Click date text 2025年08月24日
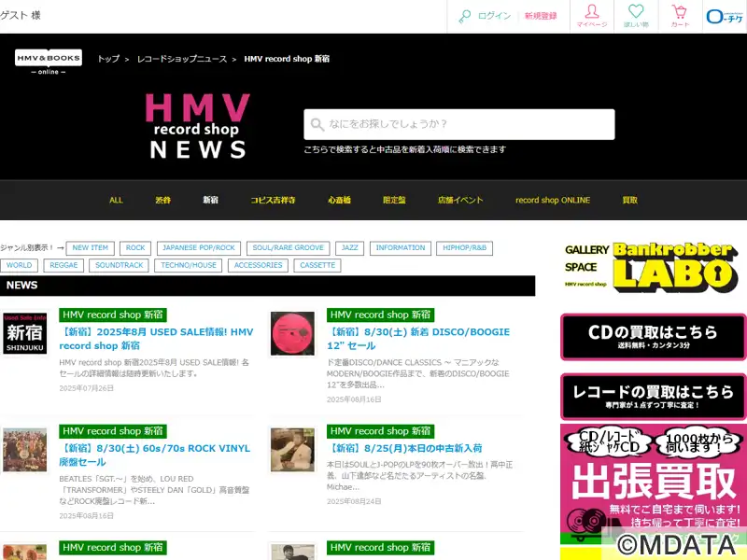Screen dimensions: 747x560 (x=354, y=501)
